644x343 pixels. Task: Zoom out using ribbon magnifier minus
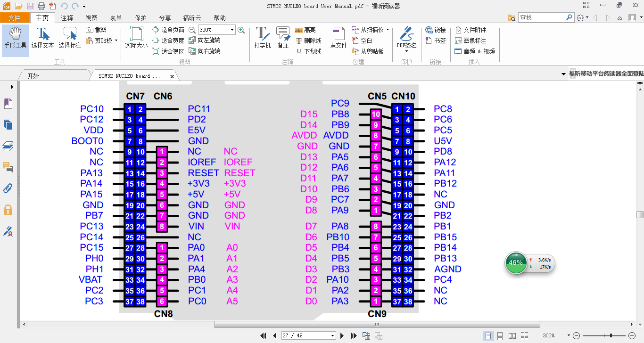click(x=192, y=30)
